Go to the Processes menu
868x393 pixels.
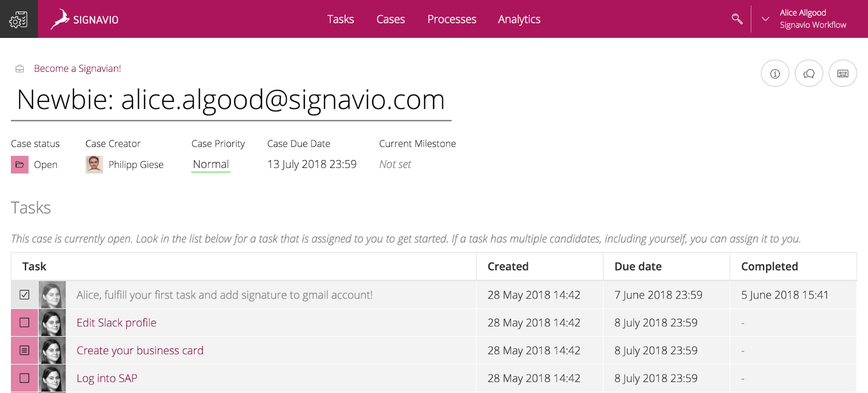tap(452, 19)
